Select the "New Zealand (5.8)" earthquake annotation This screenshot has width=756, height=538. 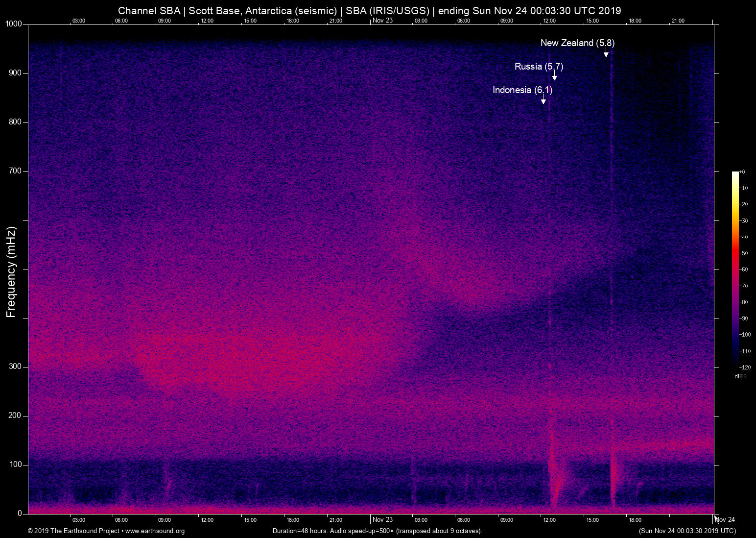coord(577,43)
